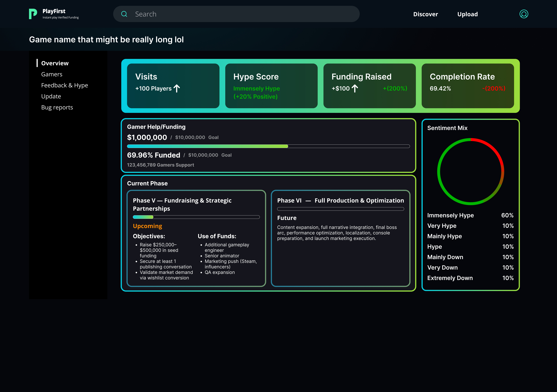Open the Bug reports section
This screenshot has width=557, height=392.
pos(57,107)
